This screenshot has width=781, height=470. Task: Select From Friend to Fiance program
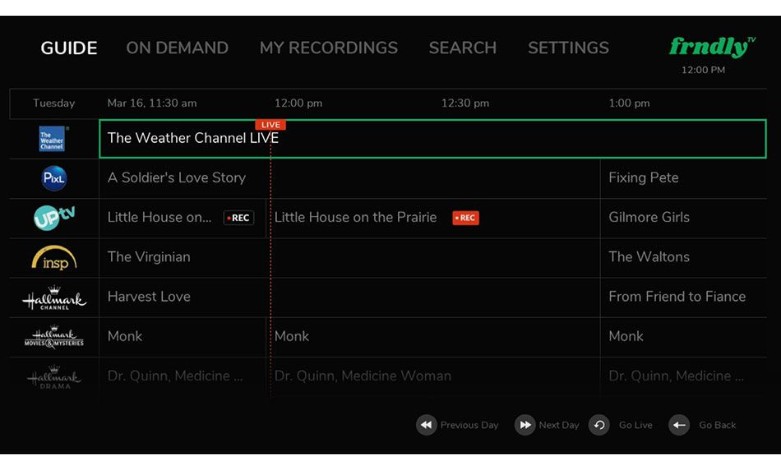coord(683,297)
